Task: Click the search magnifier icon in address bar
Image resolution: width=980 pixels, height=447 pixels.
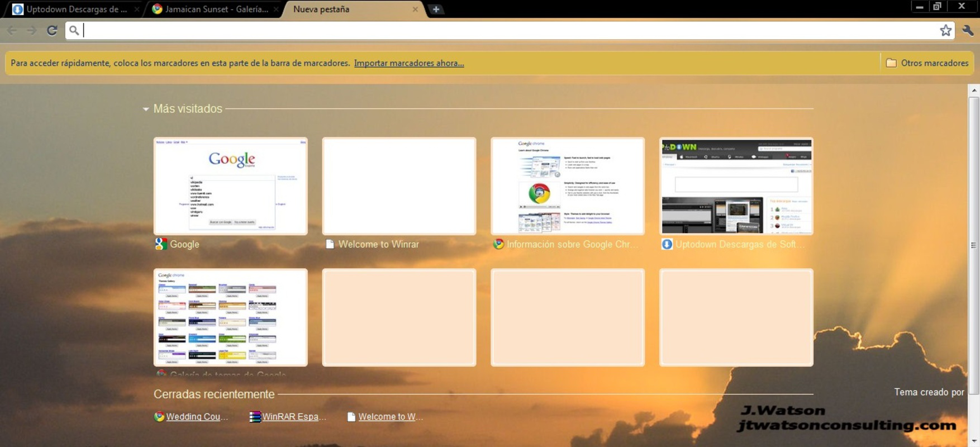Action: pos(74,31)
